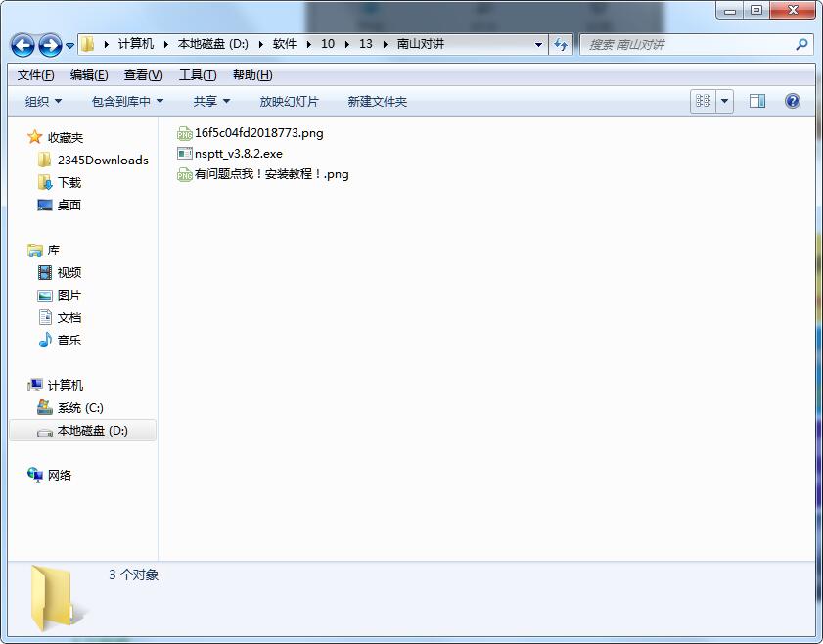
Task: Open the 查看(V) menu
Action: [143, 75]
